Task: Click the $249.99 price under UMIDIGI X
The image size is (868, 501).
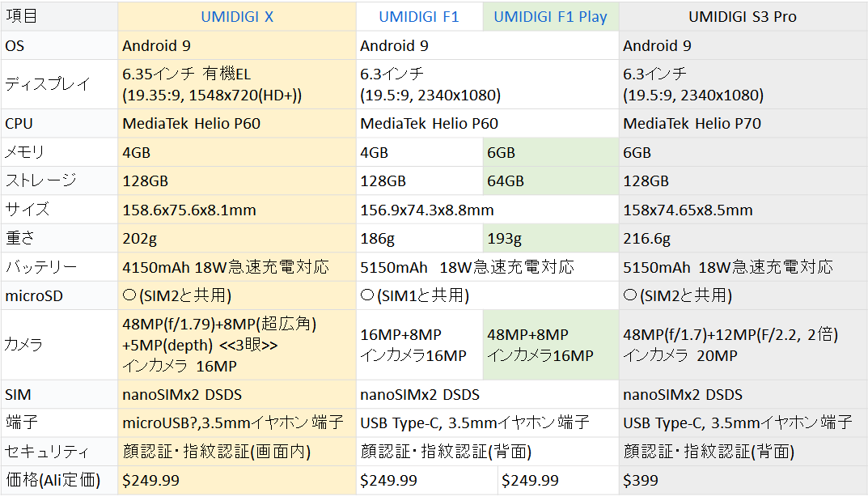Action: [x=236, y=480]
